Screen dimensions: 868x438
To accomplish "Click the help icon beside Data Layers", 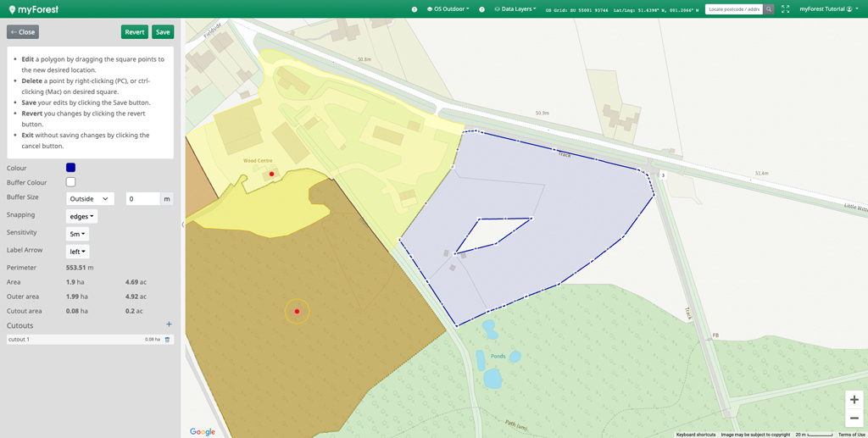I will click(x=482, y=9).
